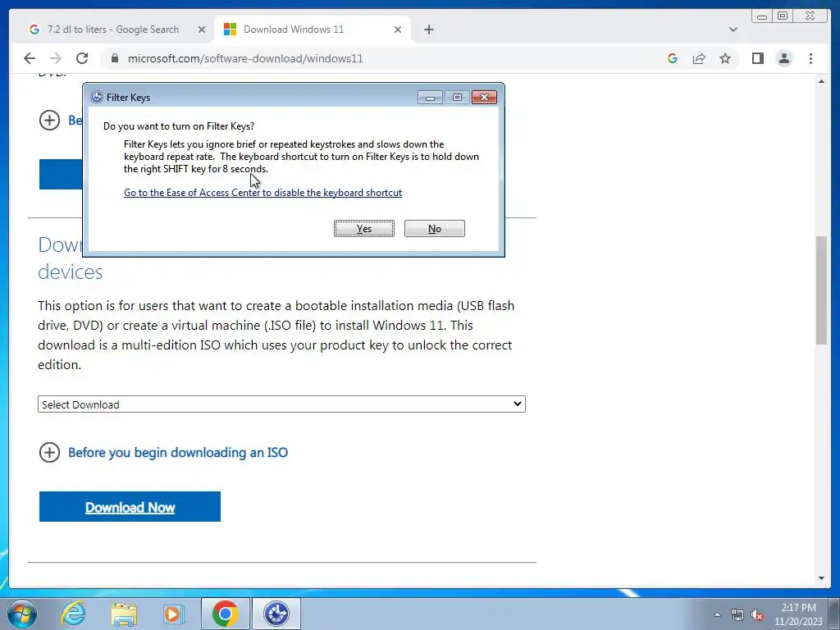840x630 pixels.
Task: Close the Filter Keys dialog
Action: tap(484, 97)
